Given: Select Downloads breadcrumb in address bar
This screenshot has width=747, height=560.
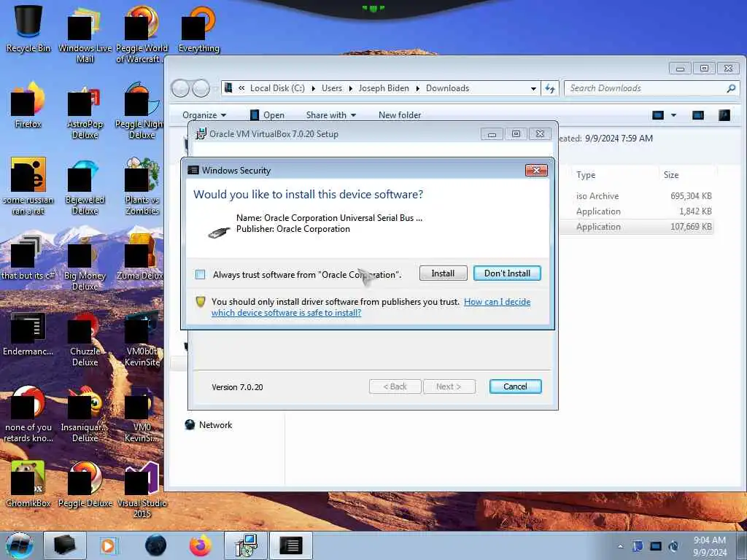Looking at the screenshot, I should [447, 88].
